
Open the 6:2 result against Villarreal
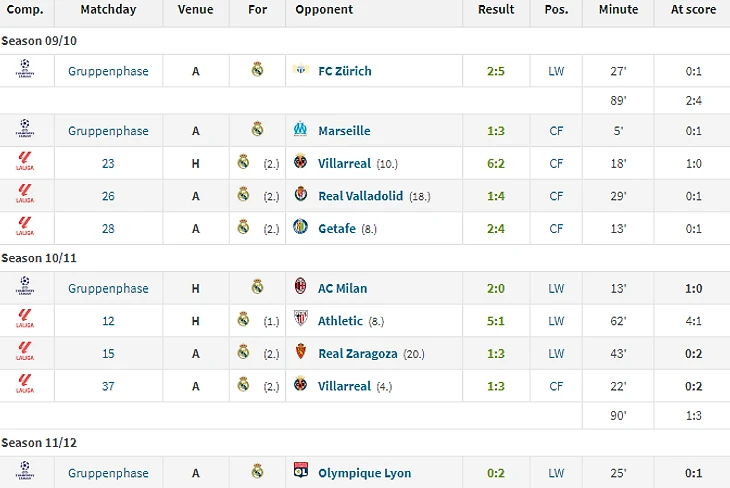coord(496,163)
